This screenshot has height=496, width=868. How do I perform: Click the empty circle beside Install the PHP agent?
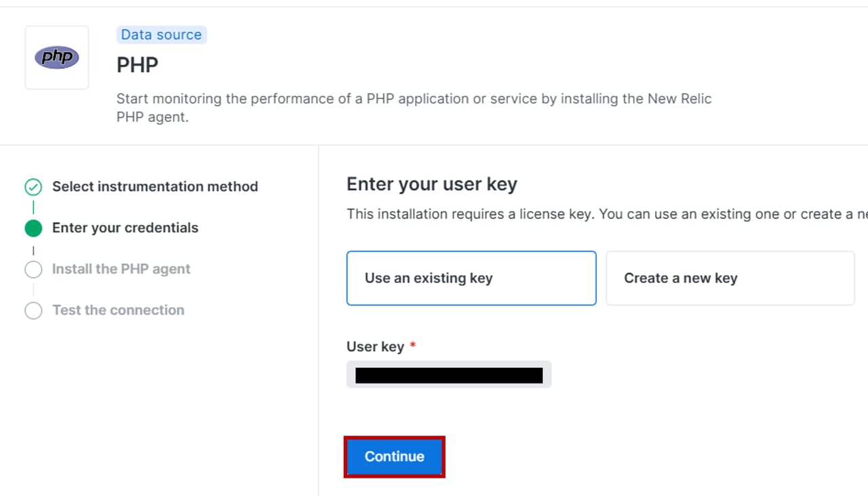(x=33, y=270)
